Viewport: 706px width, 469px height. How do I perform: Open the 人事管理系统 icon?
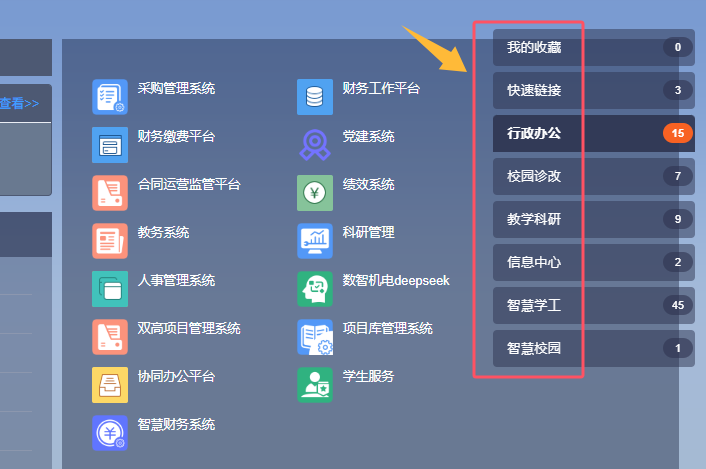pos(109,289)
